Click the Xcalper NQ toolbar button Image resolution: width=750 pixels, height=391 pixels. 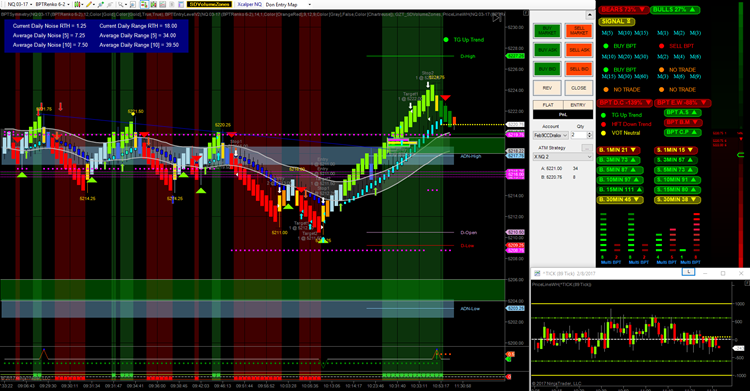(250, 4)
